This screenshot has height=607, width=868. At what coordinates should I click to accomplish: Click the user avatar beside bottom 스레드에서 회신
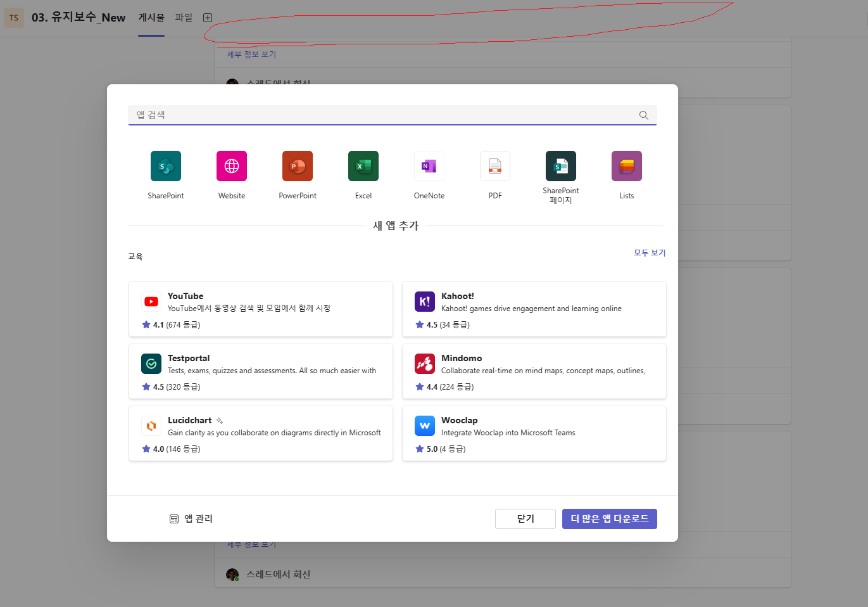point(232,575)
